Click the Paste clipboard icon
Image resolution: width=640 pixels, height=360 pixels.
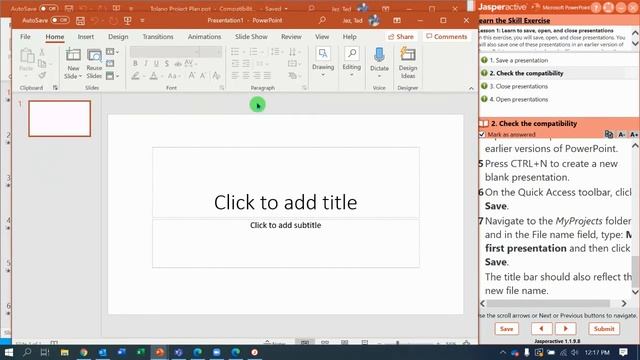27,56
